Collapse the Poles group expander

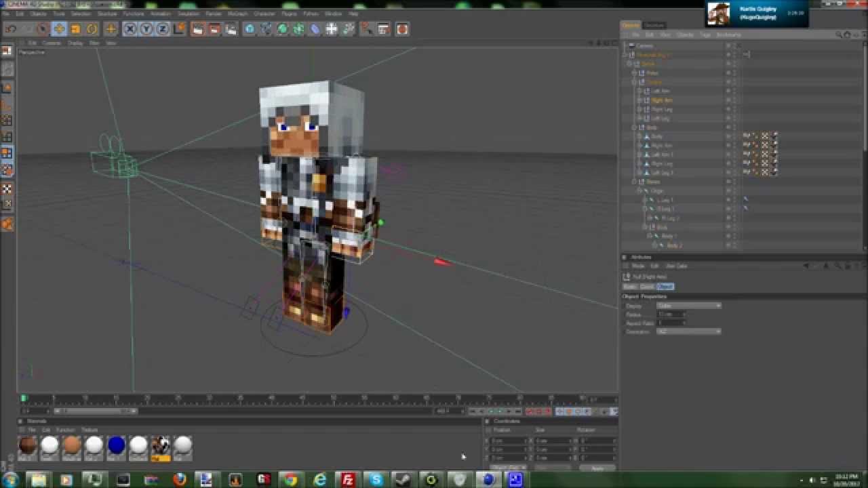coord(635,73)
